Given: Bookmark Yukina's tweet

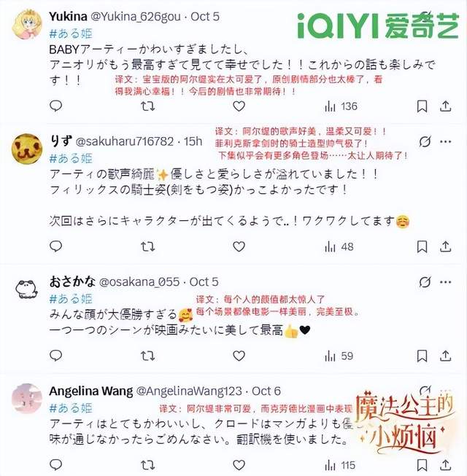Looking at the screenshot, I should point(422,106).
